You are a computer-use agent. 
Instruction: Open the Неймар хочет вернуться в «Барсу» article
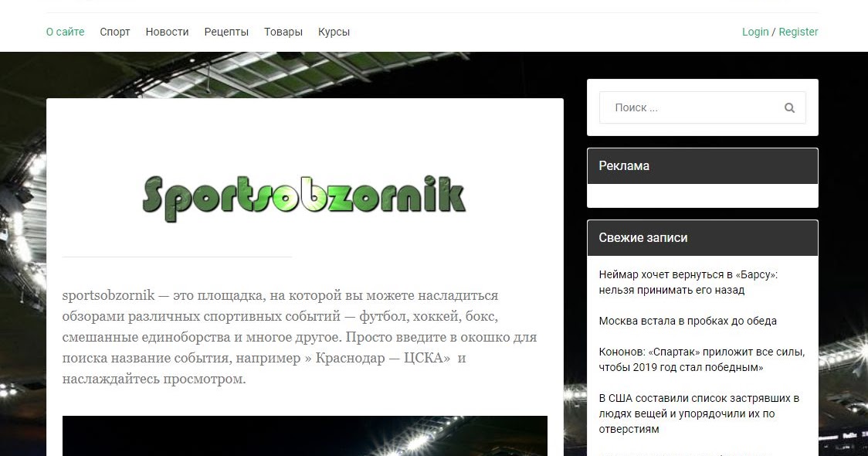click(688, 282)
